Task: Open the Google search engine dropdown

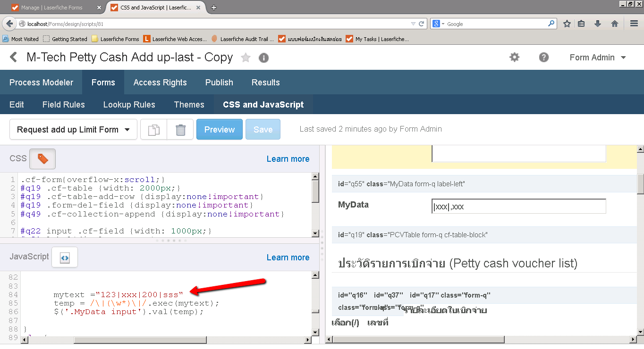Action: (438, 24)
